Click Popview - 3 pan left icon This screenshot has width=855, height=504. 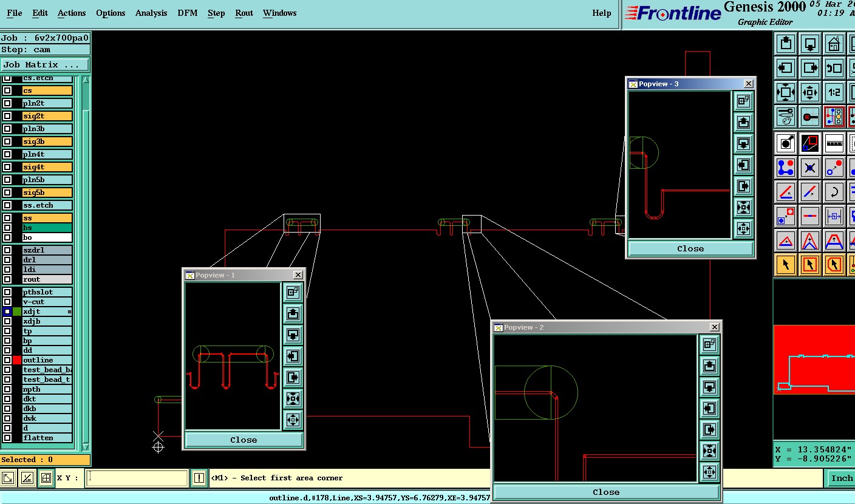coord(743,165)
